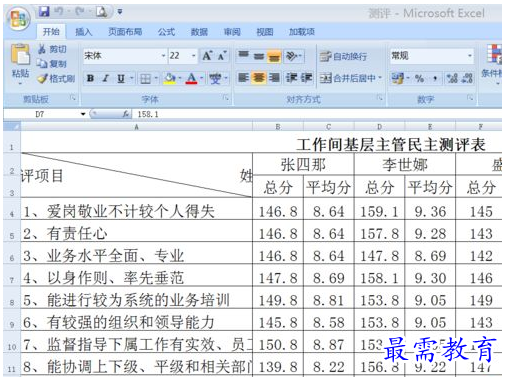This screenshot has width=505, height=381.
Task: Increase decimal places
Action: click(452, 78)
